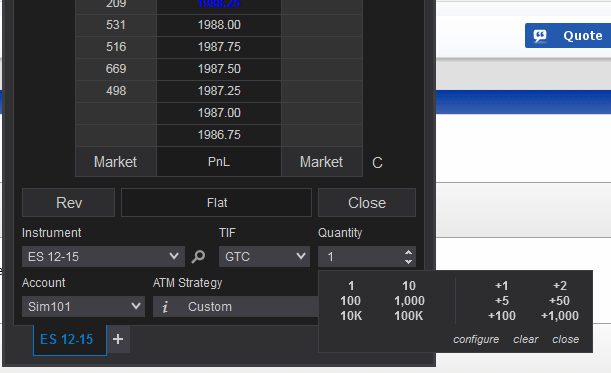Select the ES 12-15 tab
Screen dimensions: 611x373
tap(70, 339)
